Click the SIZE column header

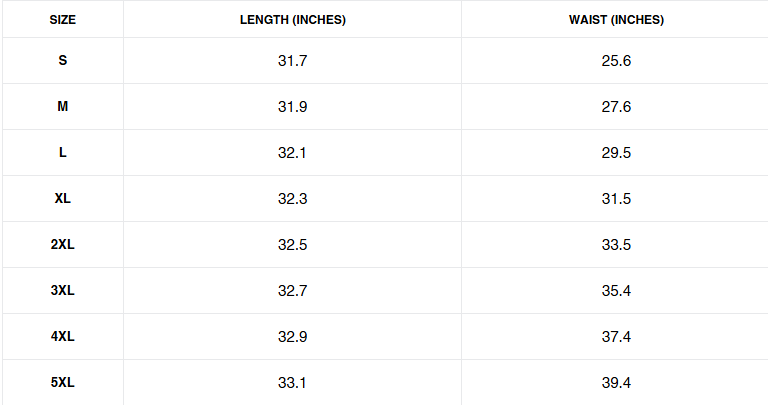[62, 20]
